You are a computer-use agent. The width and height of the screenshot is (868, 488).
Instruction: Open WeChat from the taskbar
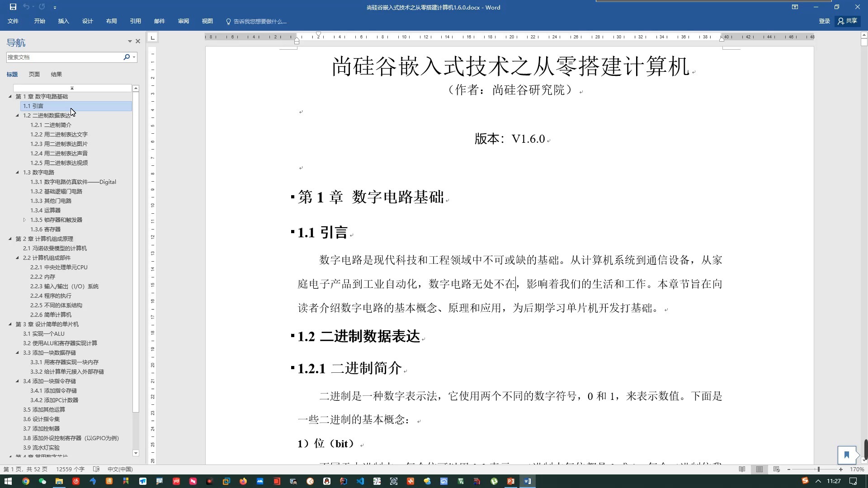point(42,481)
